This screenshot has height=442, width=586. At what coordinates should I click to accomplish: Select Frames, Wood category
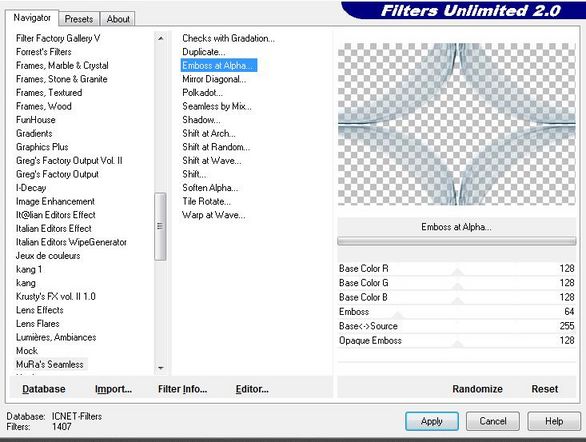[44, 106]
